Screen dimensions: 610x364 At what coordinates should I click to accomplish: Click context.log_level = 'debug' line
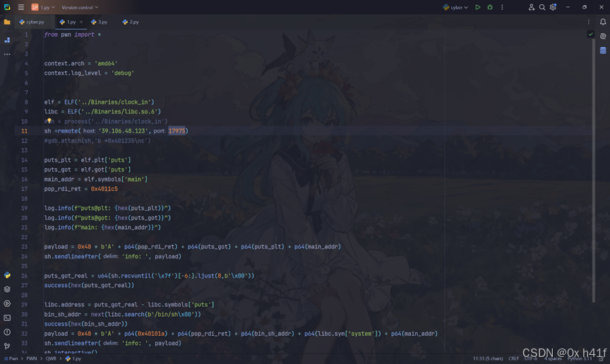[89, 73]
